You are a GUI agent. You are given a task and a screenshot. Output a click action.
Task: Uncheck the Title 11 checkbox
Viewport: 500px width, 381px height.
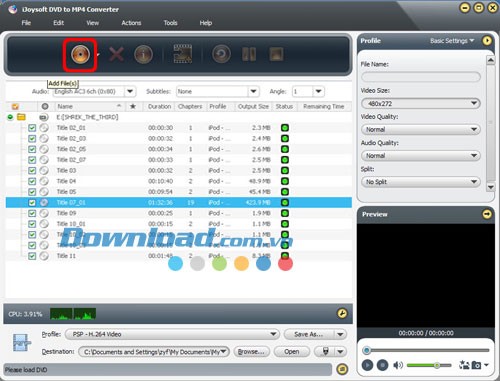pos(32,256)
